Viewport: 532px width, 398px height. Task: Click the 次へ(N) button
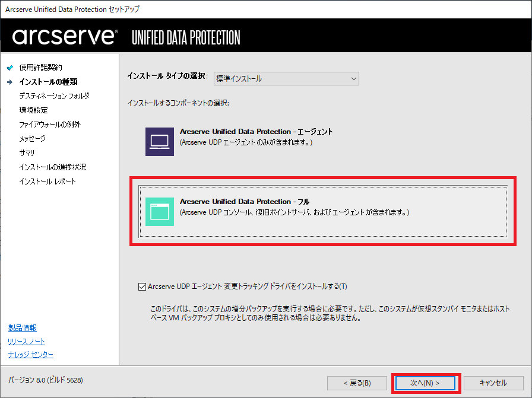[425, 383]
